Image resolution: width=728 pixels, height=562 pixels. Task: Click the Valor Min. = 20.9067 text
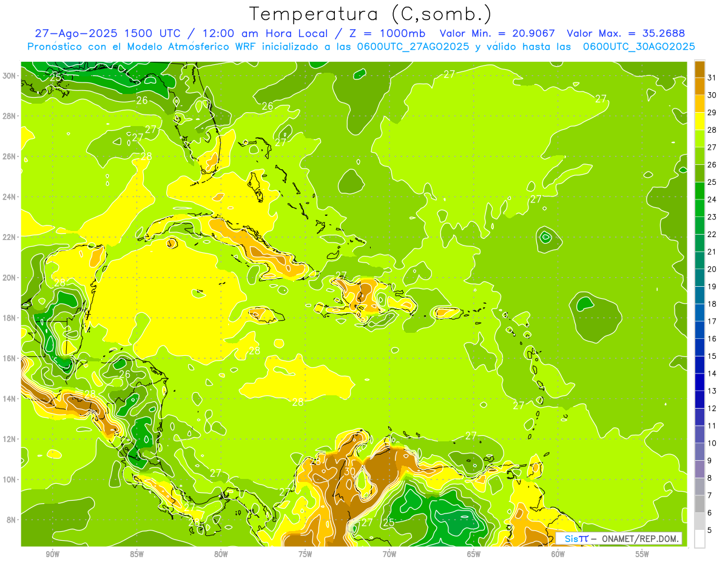pyautogui.click(x=497, y=33)
